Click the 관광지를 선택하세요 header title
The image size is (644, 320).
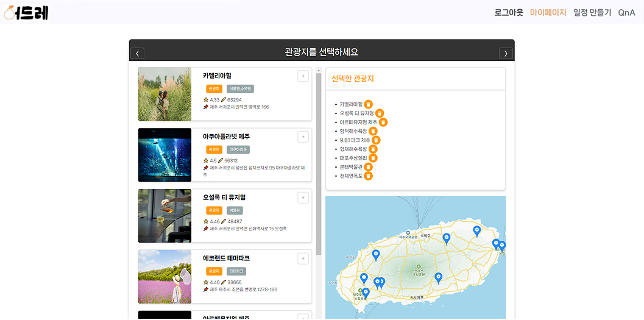coord(322,52)
